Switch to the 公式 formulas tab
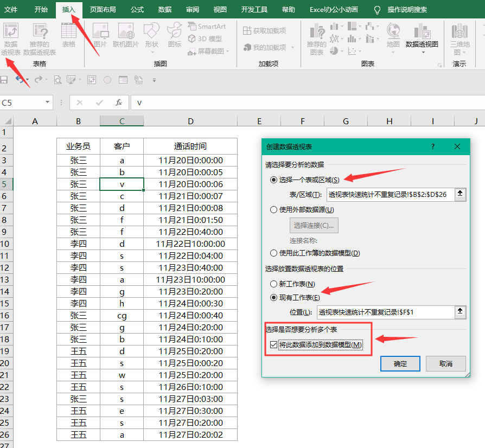 (137, 10)
